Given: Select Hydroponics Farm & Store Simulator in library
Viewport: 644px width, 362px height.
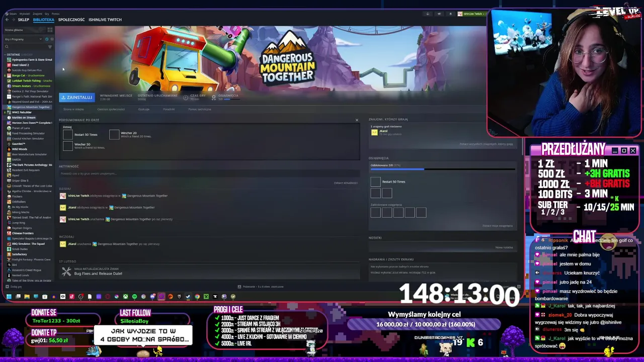Looking at the screenshot, I should click(29, 60).
